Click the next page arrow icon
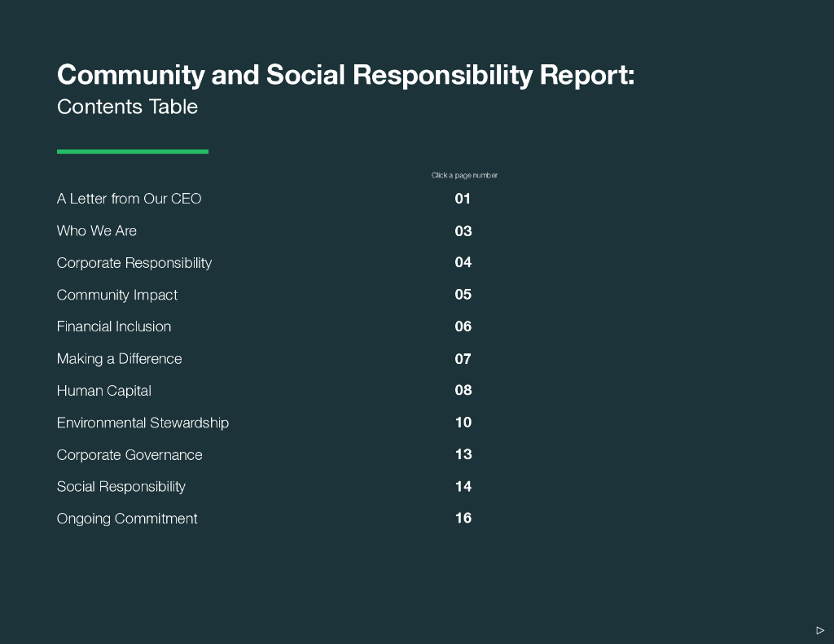The image size is (834, 644). 820,630
